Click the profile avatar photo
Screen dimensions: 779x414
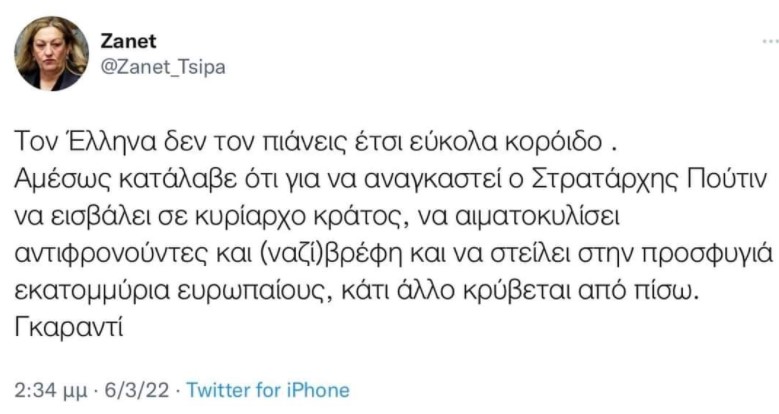coord(51,53)
